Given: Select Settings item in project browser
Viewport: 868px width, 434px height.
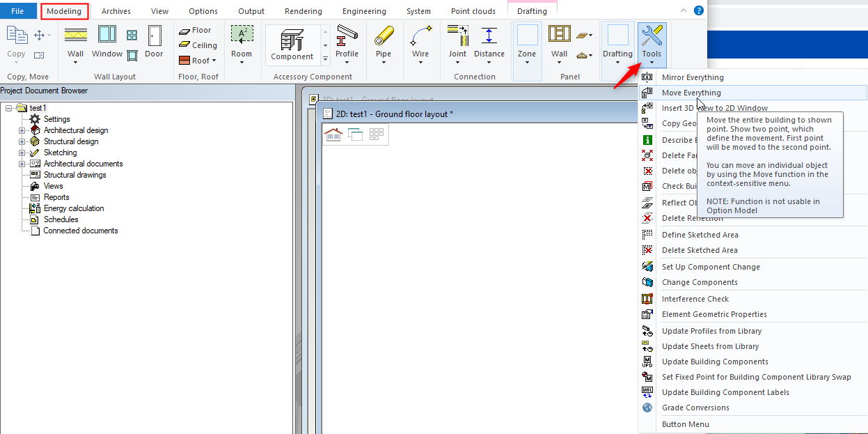Looking at the screenshot, I should [x=56, y=119].
